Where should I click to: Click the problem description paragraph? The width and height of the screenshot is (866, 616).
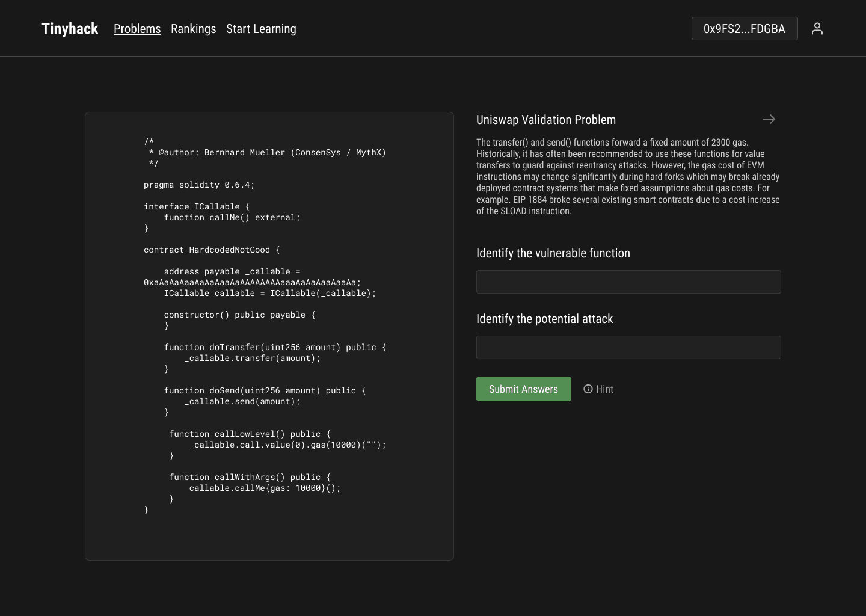[628, 177]
